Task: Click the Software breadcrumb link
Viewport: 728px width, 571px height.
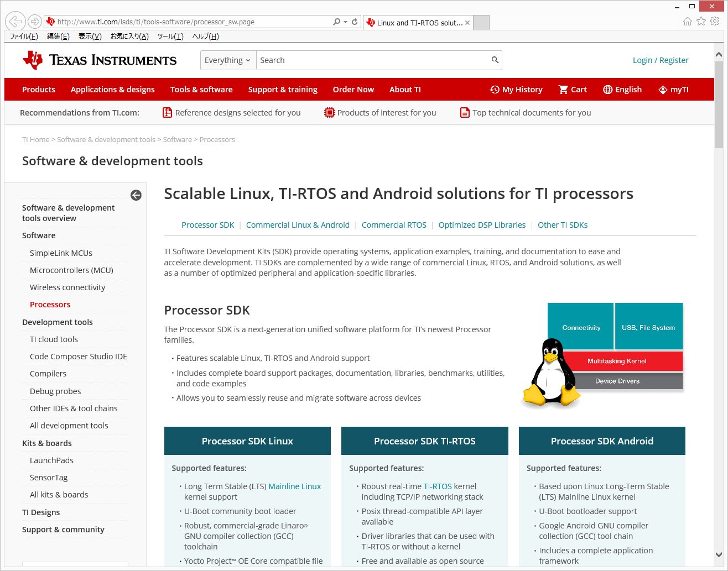Action: coord(178,140)
